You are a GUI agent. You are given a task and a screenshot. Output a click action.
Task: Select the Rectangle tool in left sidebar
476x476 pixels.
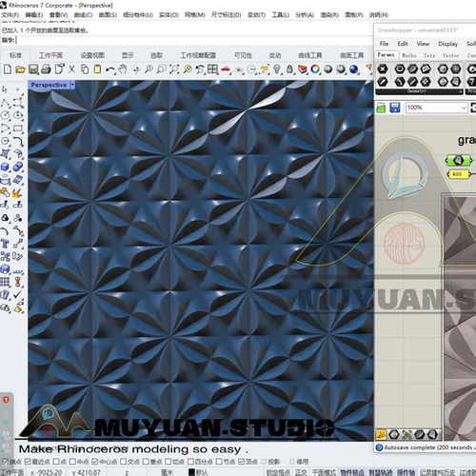tap(18, 129)
